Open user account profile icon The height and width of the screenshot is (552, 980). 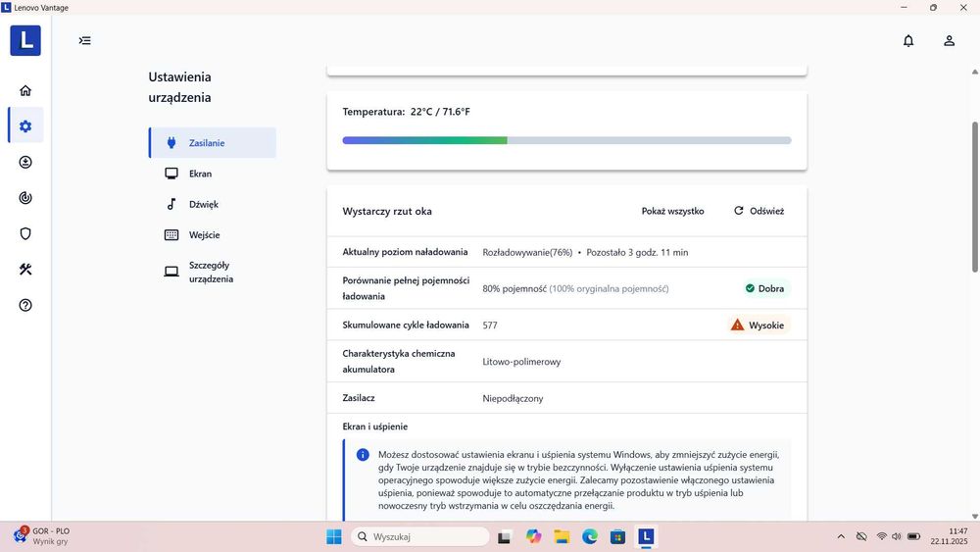(x=949, y=40)
